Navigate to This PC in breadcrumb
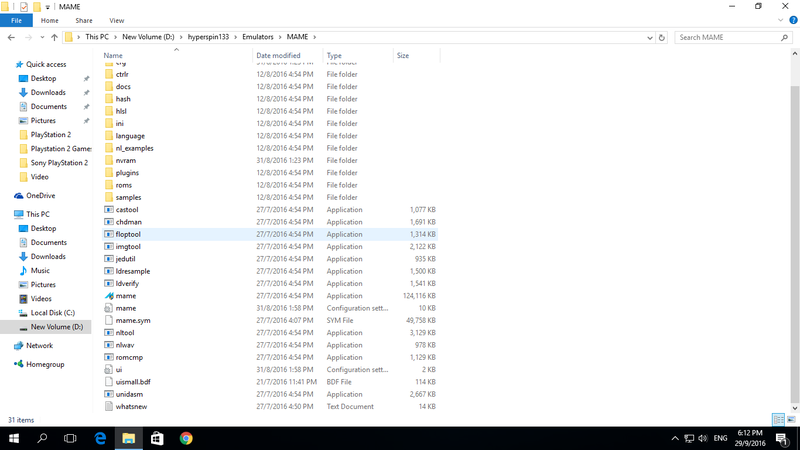 point(97,37)
